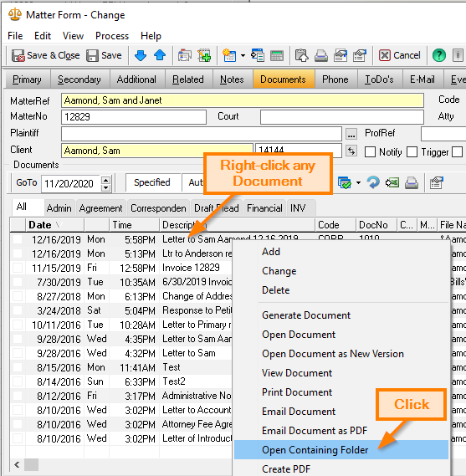Click the blue refresh icon in Documents toolbar
Viewport: 466px width, 476px height.
[373, 182]
